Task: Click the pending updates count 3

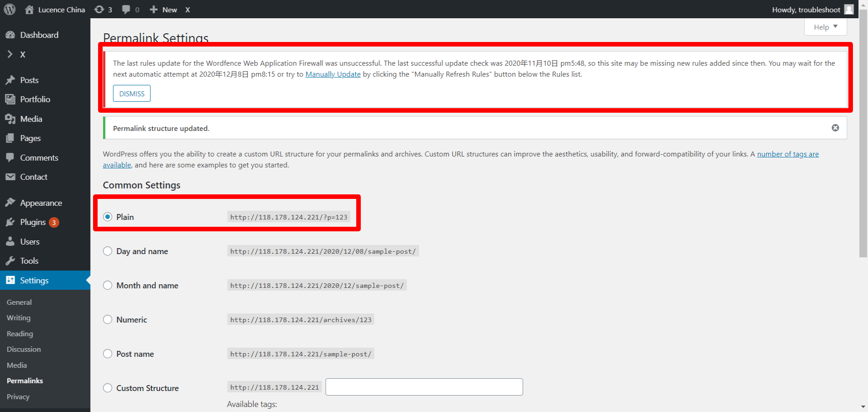Action: (110, 10)
